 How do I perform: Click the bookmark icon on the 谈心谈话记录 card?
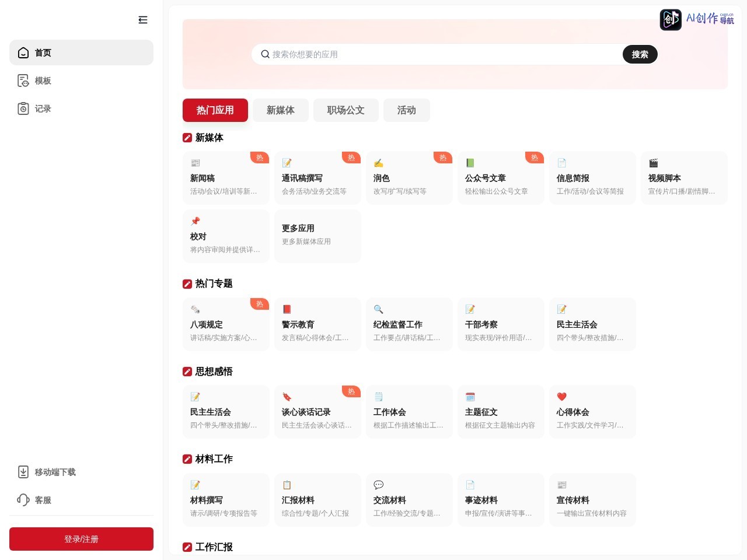pyautogui.click(x=287, y=397)
